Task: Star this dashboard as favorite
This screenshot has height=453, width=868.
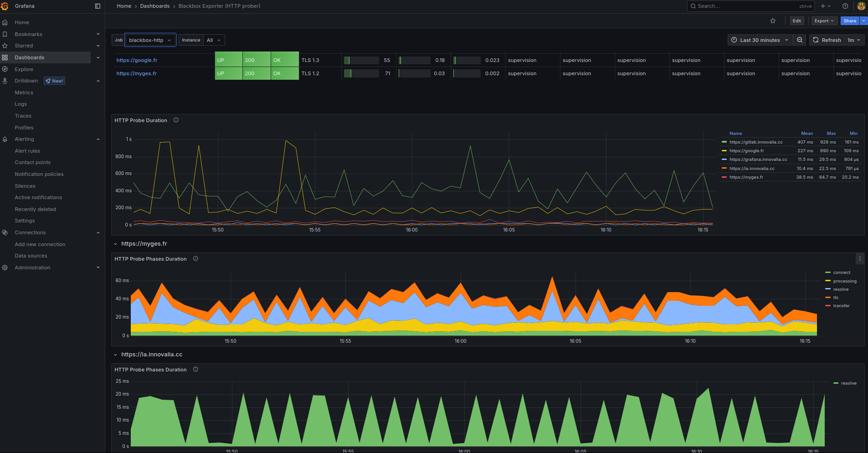Action: pyautogui.click(x=773, y=21)
